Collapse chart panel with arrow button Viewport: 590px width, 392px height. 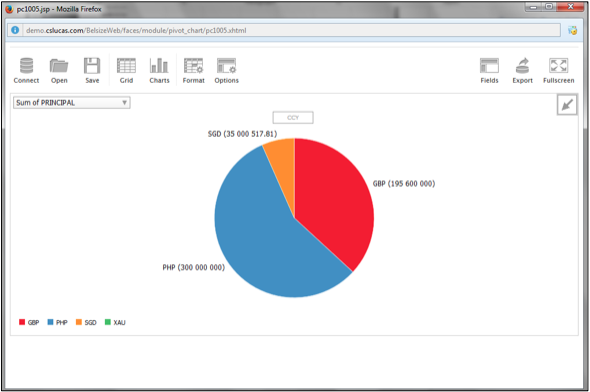pyautogui.click(x=567, y=105)
